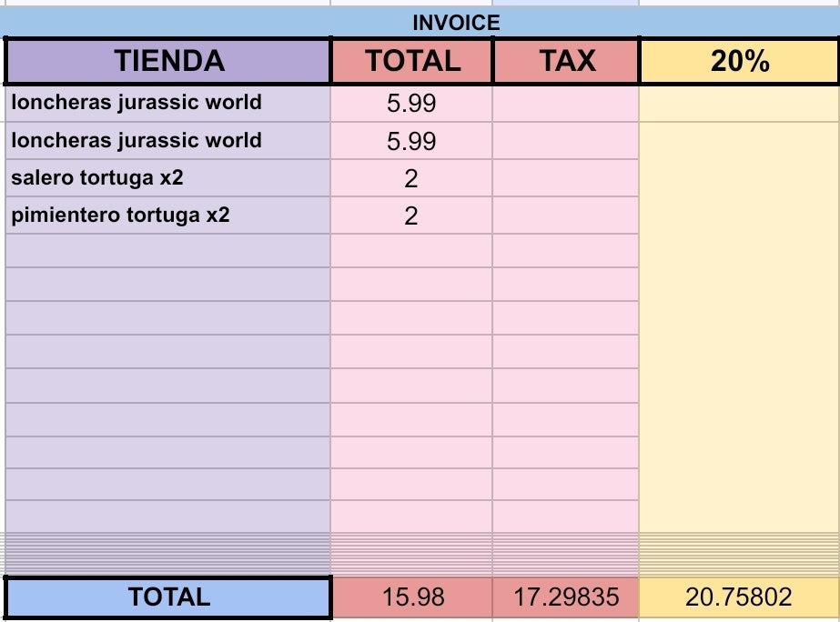Click the first 5.99 price cell
The height and width of the screenshot is (622, 840).
coord(411,104)
